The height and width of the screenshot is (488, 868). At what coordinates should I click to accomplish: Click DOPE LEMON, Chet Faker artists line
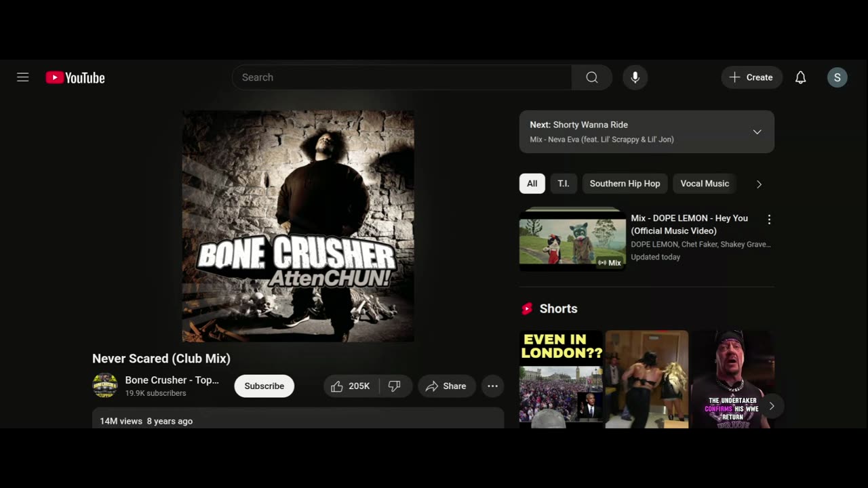[x=701, y=244]
